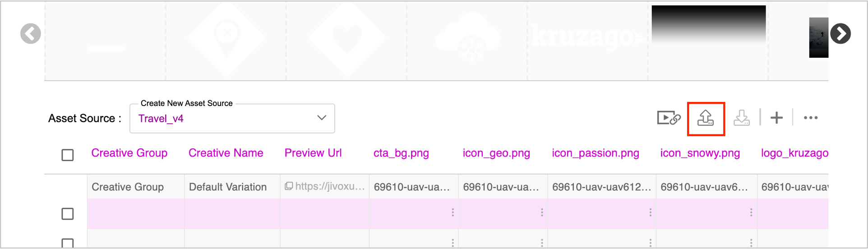Sort by Creative Group column header
The width and height of the screenshot is (868, 249).
129,153
